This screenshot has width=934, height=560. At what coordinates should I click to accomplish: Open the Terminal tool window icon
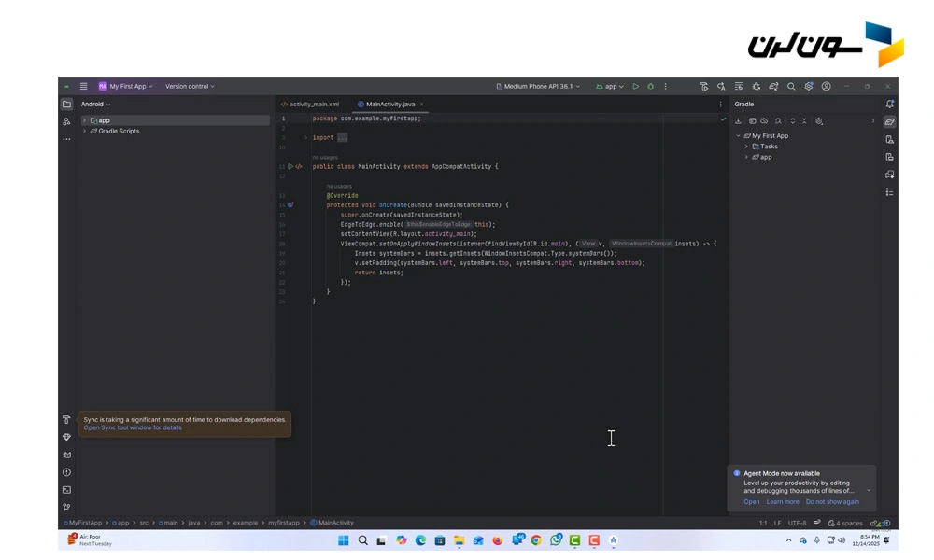click(x=66, y=489)
